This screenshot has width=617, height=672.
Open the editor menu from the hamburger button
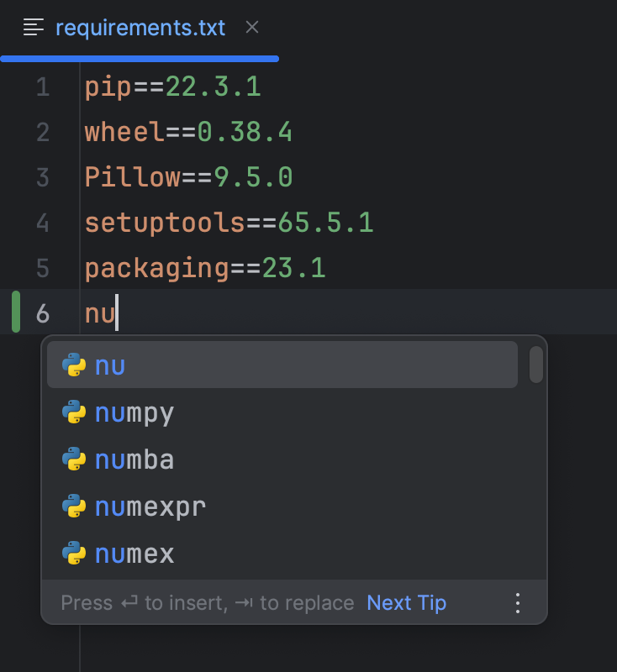click(32, 27)
